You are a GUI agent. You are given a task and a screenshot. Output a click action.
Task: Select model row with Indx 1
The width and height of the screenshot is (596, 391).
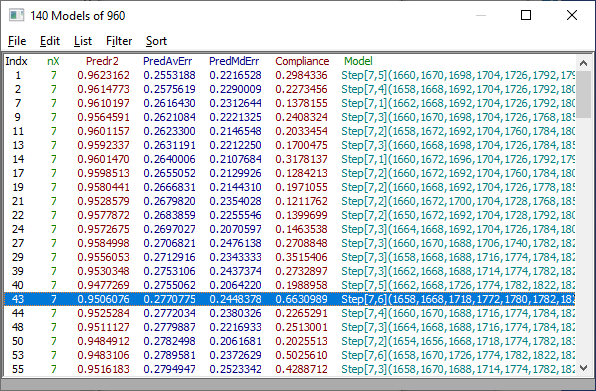point(290,75)
